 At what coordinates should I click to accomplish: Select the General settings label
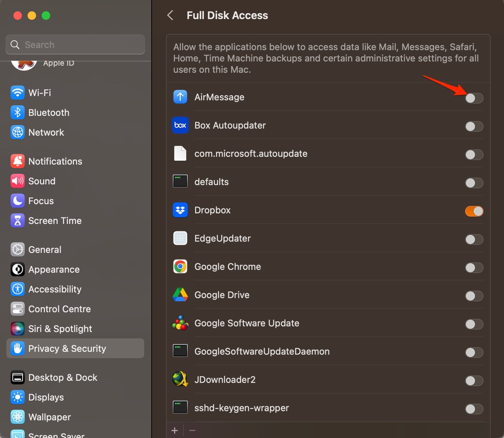click(45, 250)
